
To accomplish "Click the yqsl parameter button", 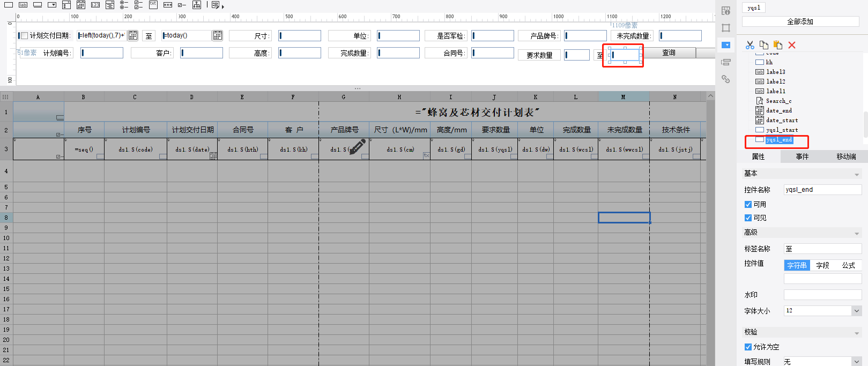I will pos(754,8).
